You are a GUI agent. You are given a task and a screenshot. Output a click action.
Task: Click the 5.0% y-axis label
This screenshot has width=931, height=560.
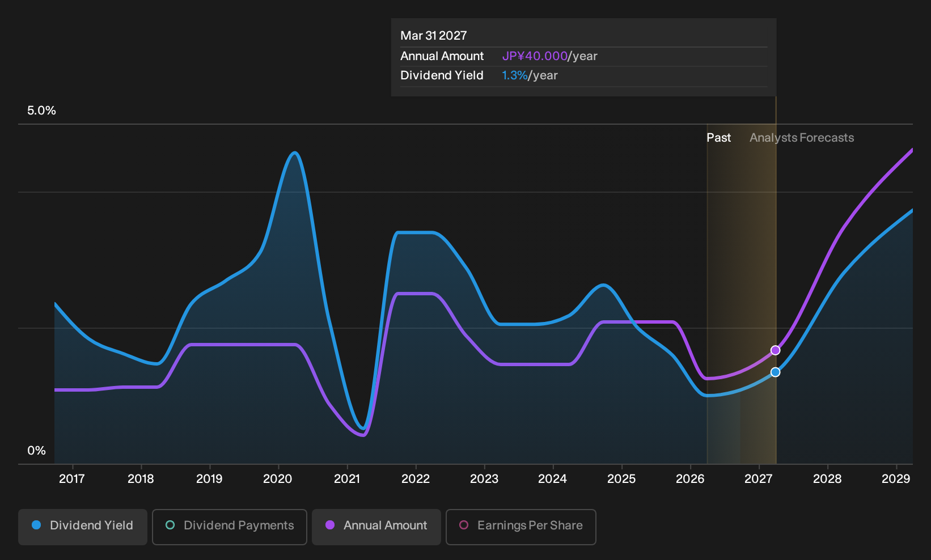point(41,111)
